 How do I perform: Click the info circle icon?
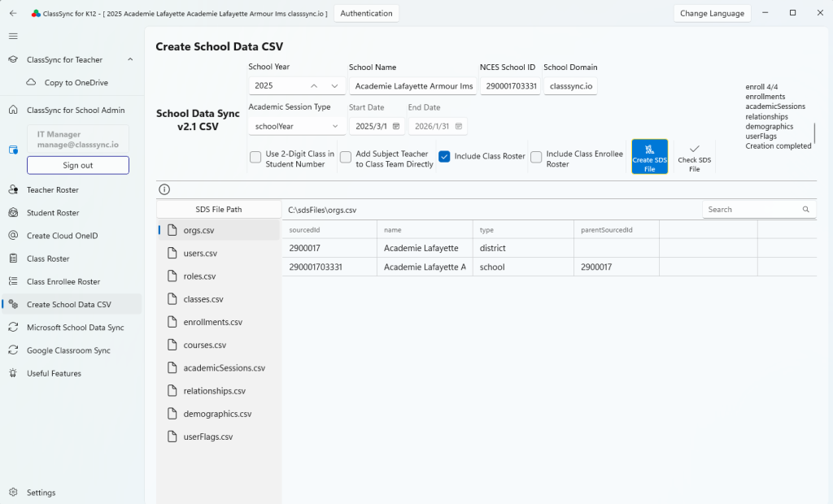tap(164, 189)
